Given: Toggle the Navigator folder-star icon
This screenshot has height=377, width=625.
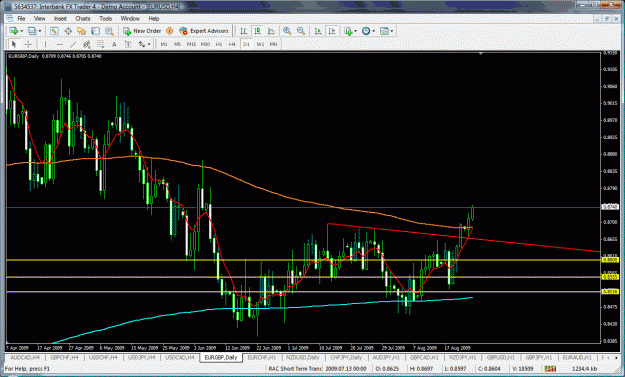Looking at the screenshot, I should tap(82, 31).
